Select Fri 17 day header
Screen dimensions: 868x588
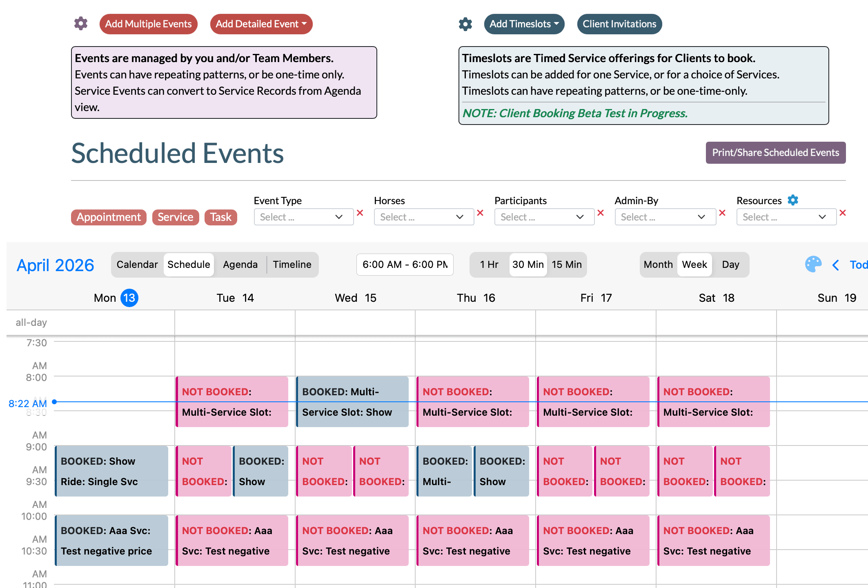click(596, 298)
